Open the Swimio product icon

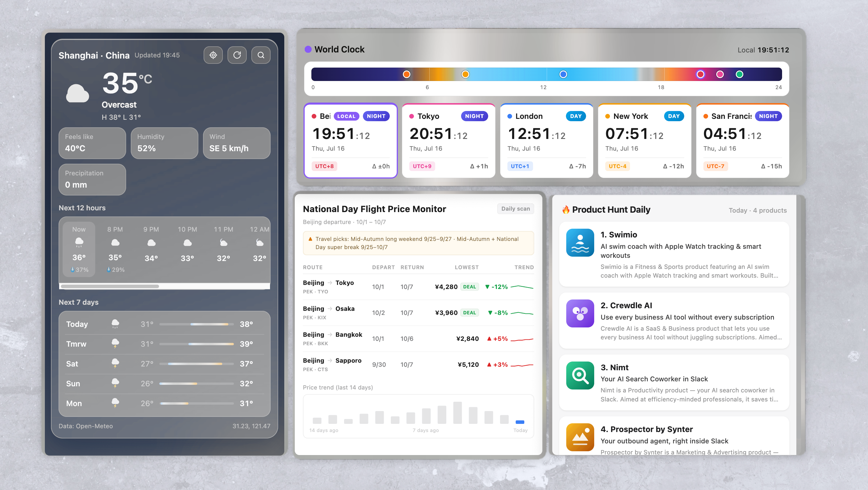580,243
